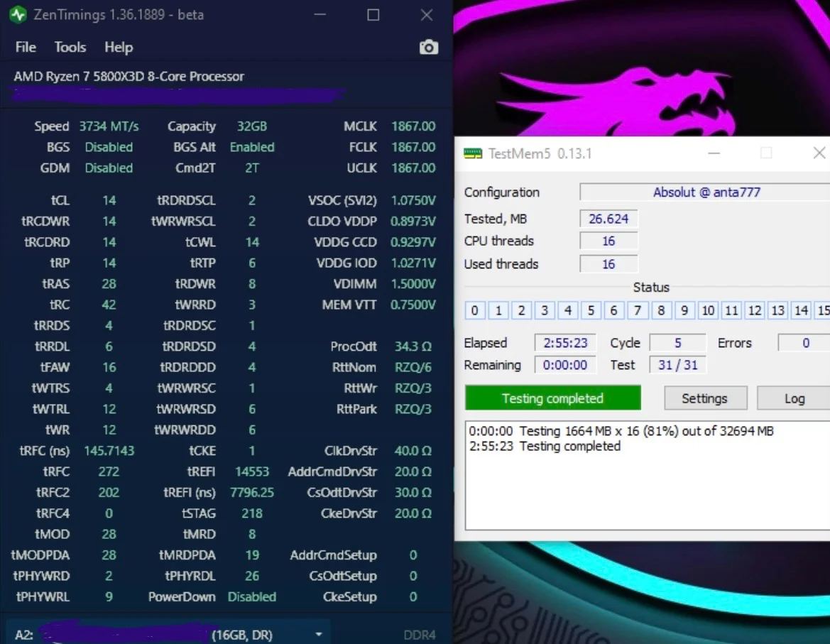Screen dimensions: 830x644
Task: Click the BGS Alt value Enabled
Action: point(252,147)
